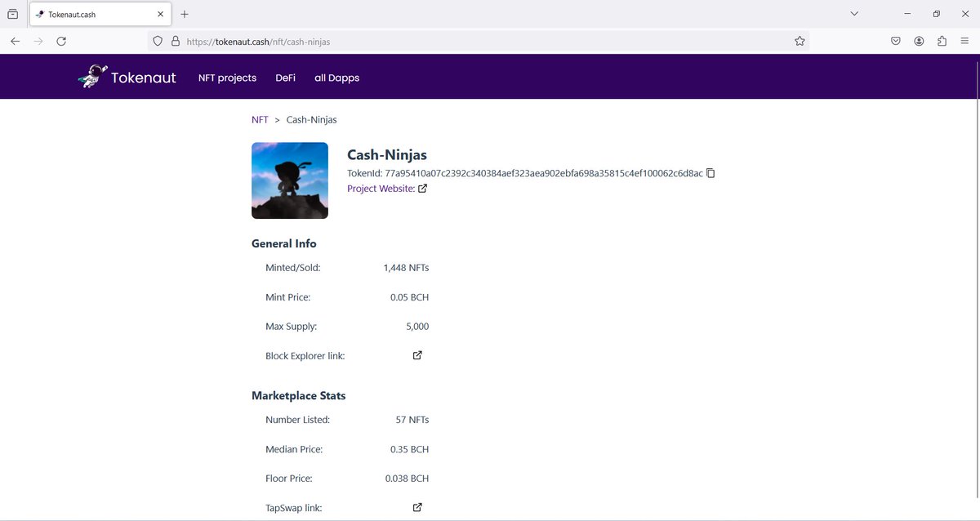Image resolution: width=980 pixels, height=521 pixels.
Task: Open a new browser tab
Action: (x=185, y=14)
